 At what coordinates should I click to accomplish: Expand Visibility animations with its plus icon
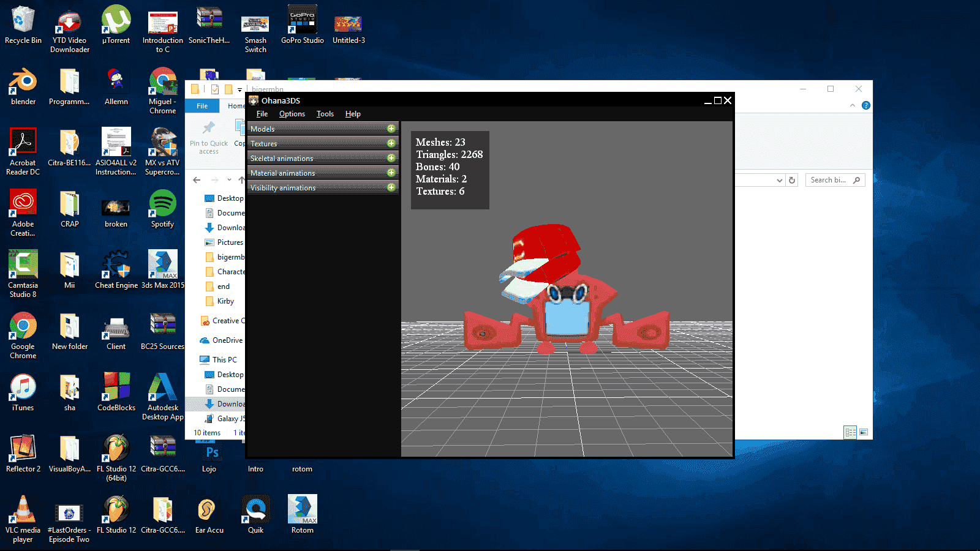(x=391, y=187)
